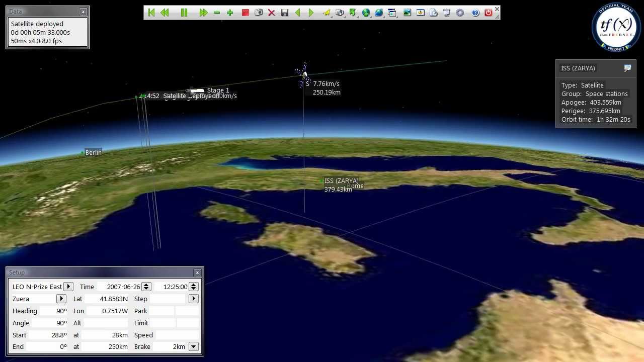Screen dimensions: 644x362
Task: Save using the floppy disk icon
Action: pyautogui.click(x=285, y=13)
